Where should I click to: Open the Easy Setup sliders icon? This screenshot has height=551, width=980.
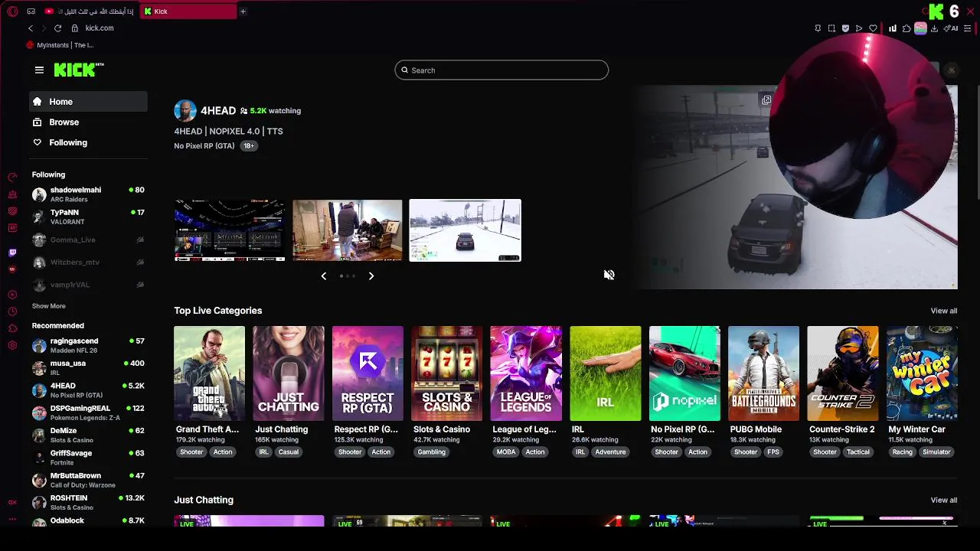[968, 28]
